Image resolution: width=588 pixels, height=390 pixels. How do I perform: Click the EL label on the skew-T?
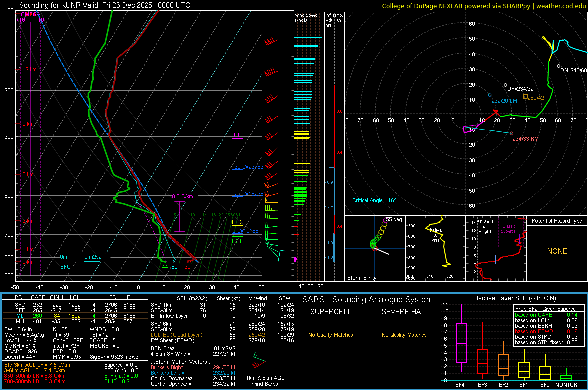point(237,135)
